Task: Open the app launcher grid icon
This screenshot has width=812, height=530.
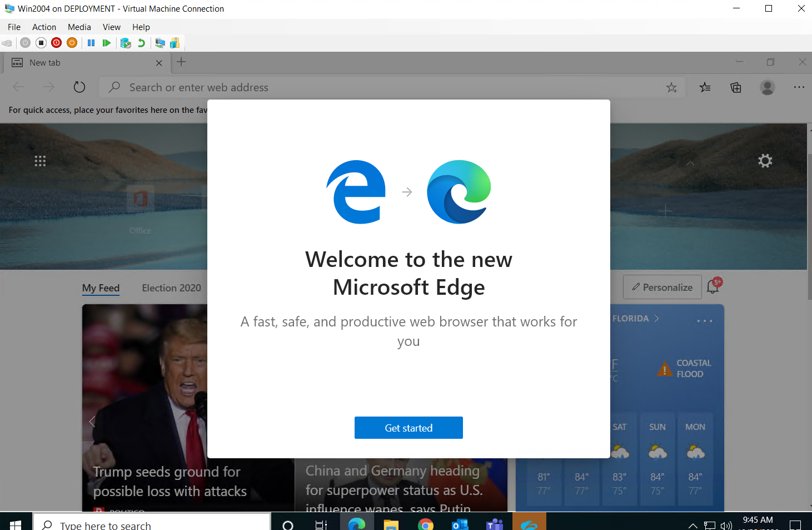Action: click(x=40, y=161)
